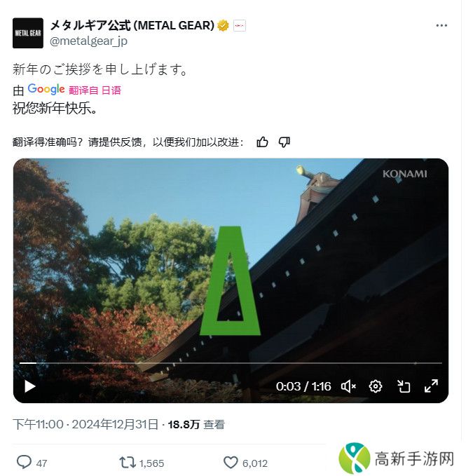Click the 18.8万 查看 view count

tap(196, 424)
